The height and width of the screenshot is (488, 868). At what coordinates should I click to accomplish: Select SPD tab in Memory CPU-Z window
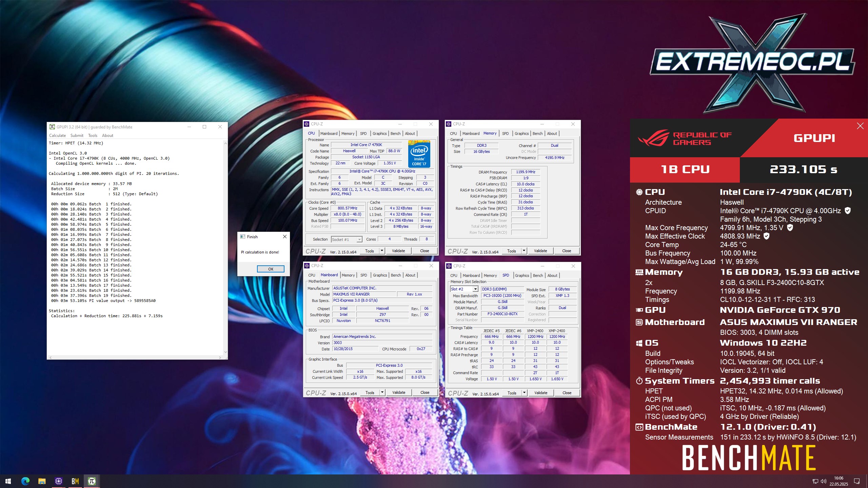pyautogui.click(x=505, y=134)
